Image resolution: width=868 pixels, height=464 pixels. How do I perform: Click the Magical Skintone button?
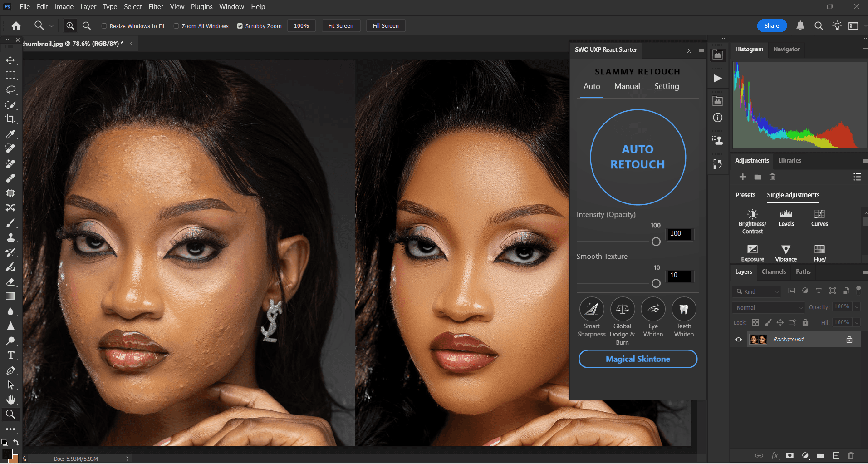click(638, 359)
